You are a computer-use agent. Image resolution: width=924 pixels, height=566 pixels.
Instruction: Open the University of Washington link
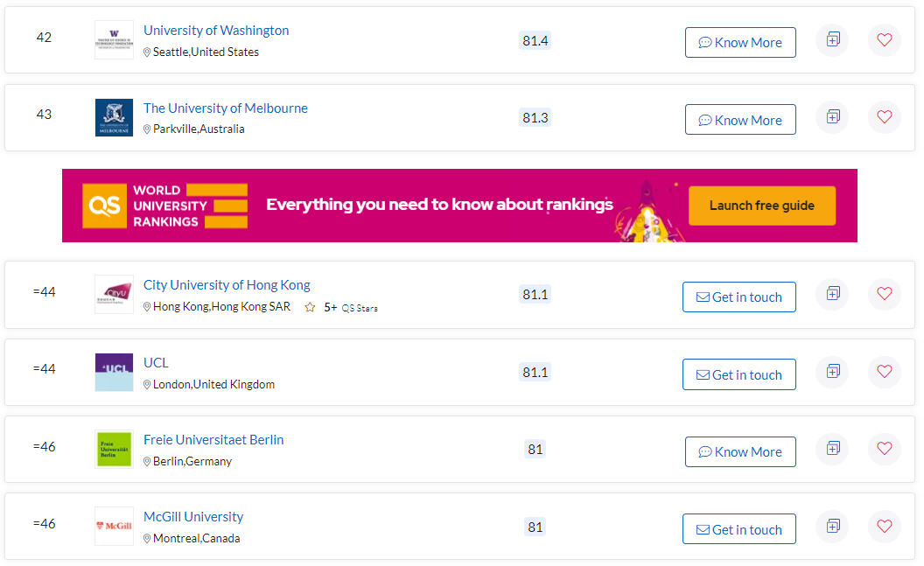(x=216, y=31)
